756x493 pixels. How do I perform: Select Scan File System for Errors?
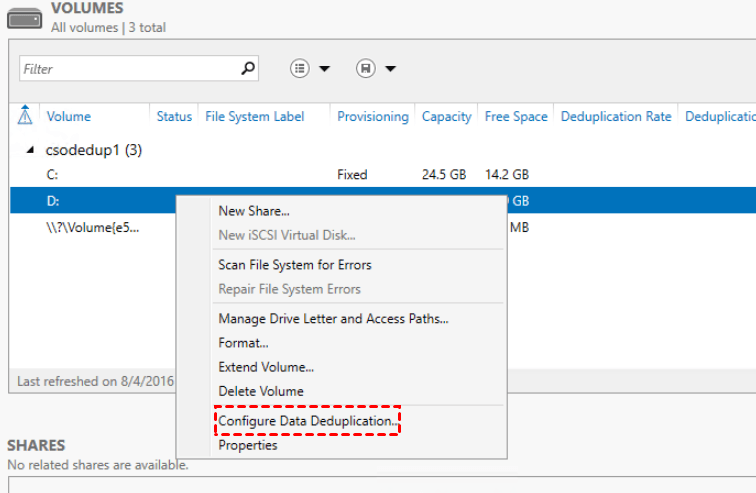(295, 265)
